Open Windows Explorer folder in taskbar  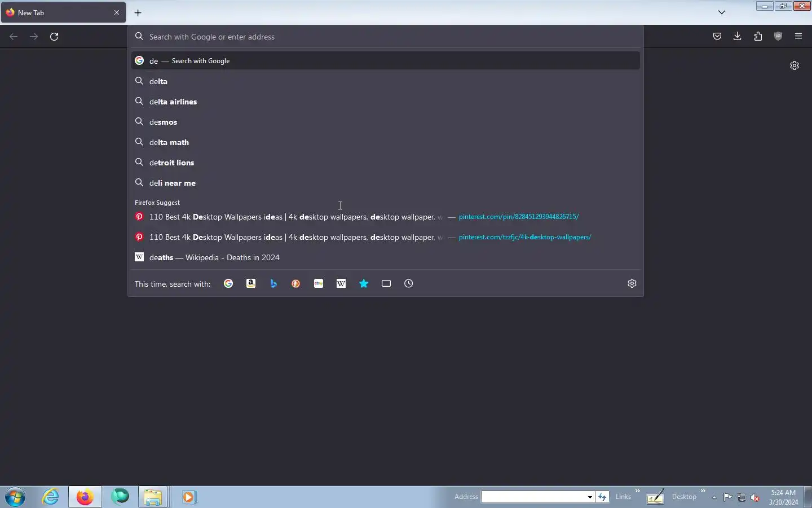click(x=153, y=497)
